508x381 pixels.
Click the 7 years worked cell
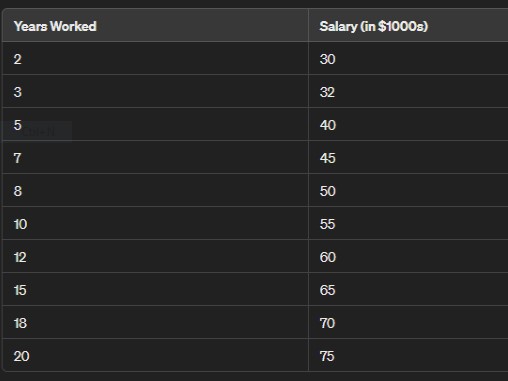tap(155, 157)
